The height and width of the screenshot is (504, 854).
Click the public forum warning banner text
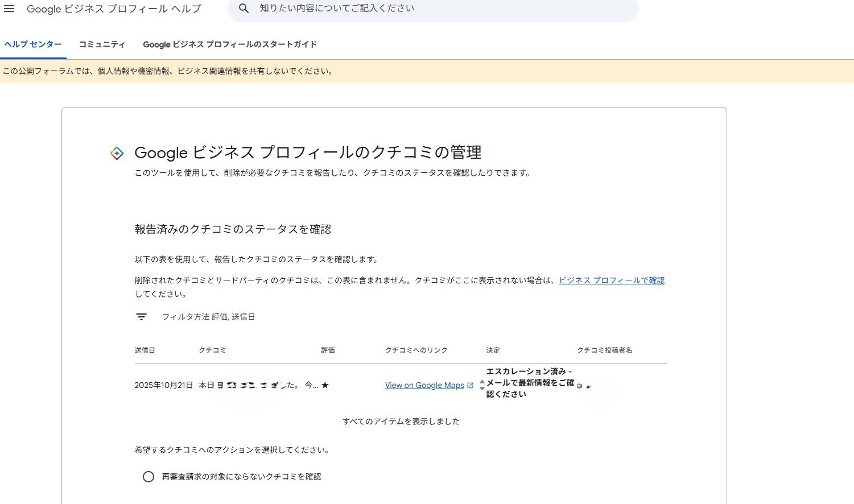click(x=168, y=71)
